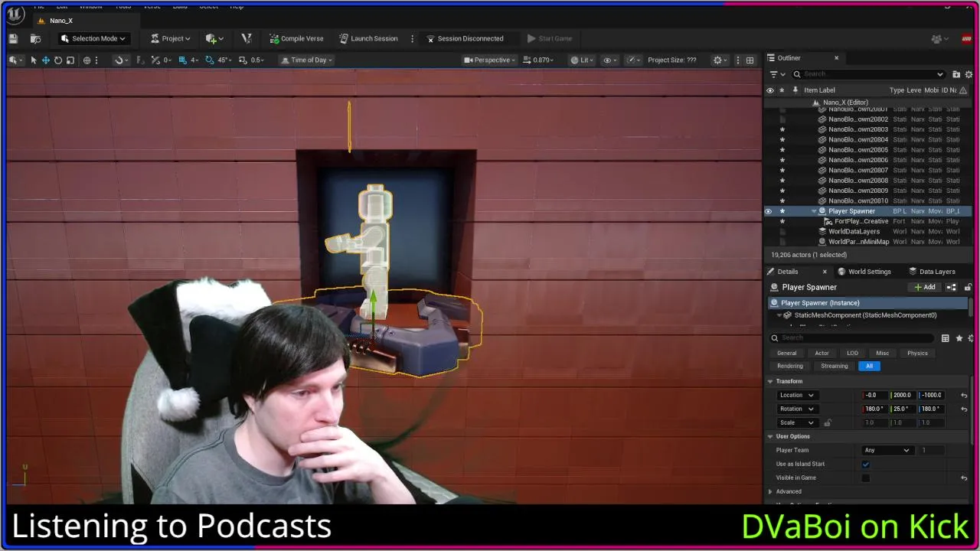Open the content browser icon beside Save
980x551 pixels.
pos(35,38)
